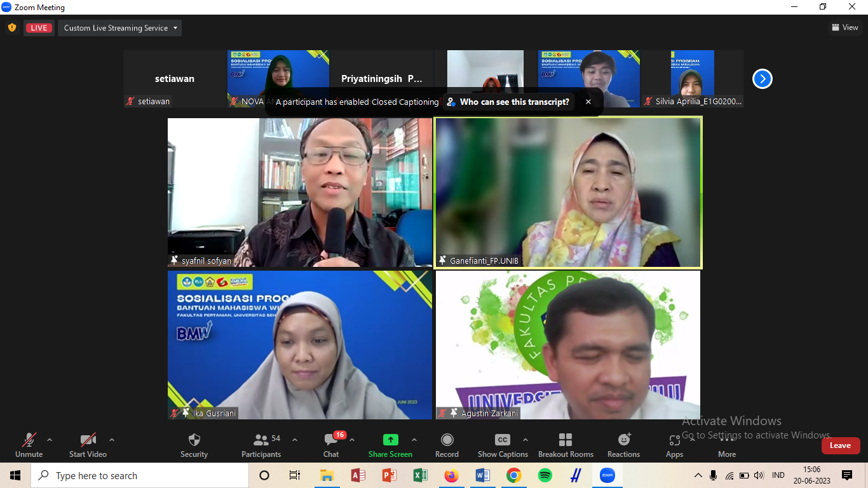Open Excel from taskbar
The width and height of the screenshot is (868, 488).
click(420, 475)
